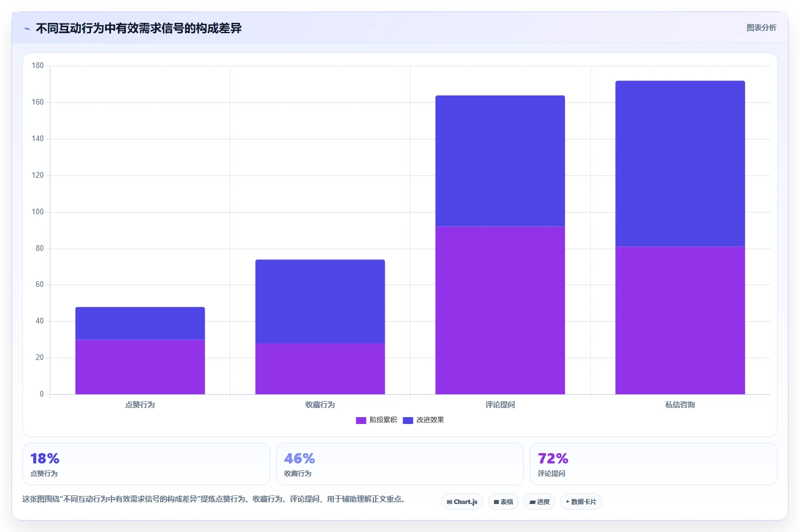Viewport: 800px width, 532px height.
Task: Toggle the 改进效果 legend swatch
Action: coord(408,420)
